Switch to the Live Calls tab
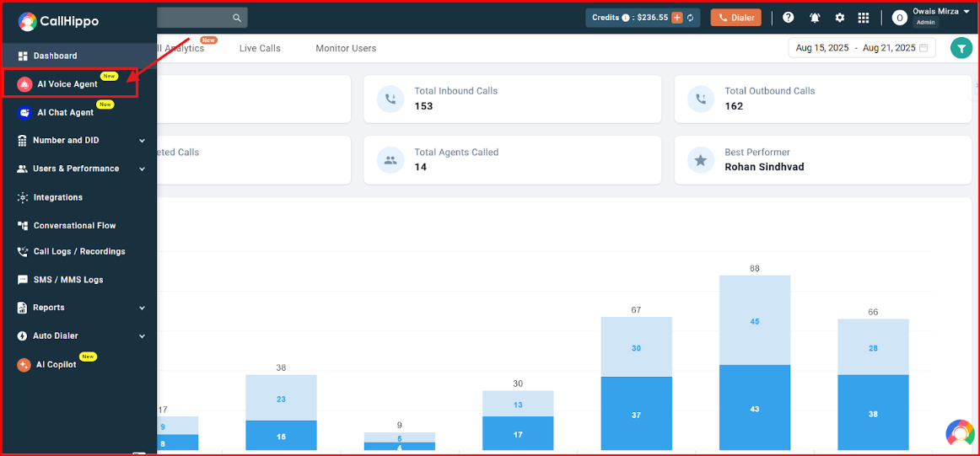 tap(260, 48)
